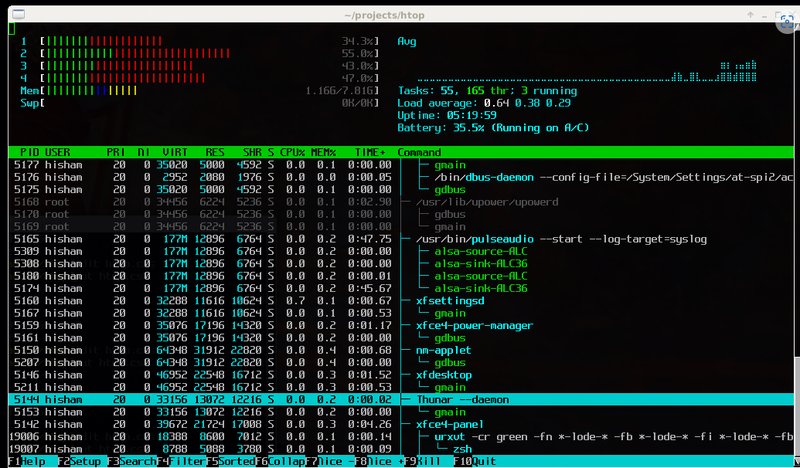This screenshot has height=468, width=800.
Task: Click the CPU 1 usage meter bar
Action: pyautogui.click(x=200, y=41)
